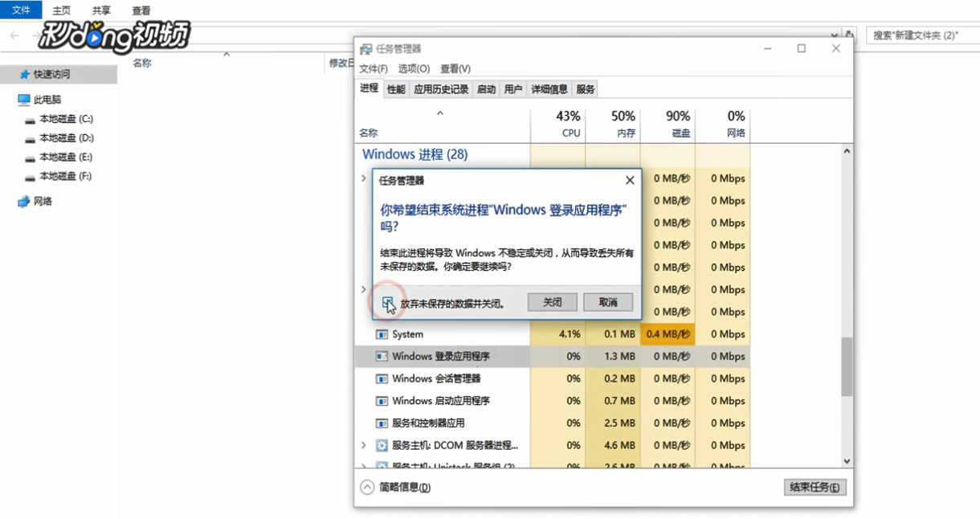This screenshot has width=980, height=519.
Task: Expand the 服务主机: DCOM 服务器进程 entry
Action: (363, 445)
